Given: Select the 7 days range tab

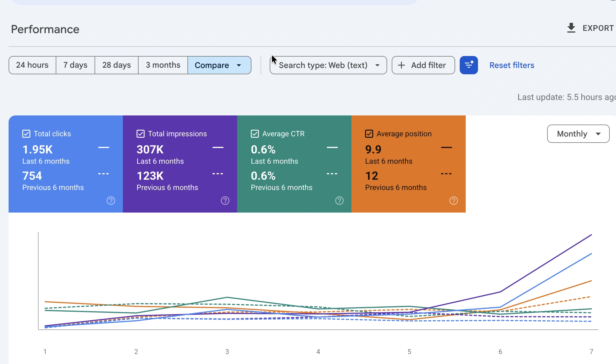Looking at the screenshot, I should coord(75,65).
